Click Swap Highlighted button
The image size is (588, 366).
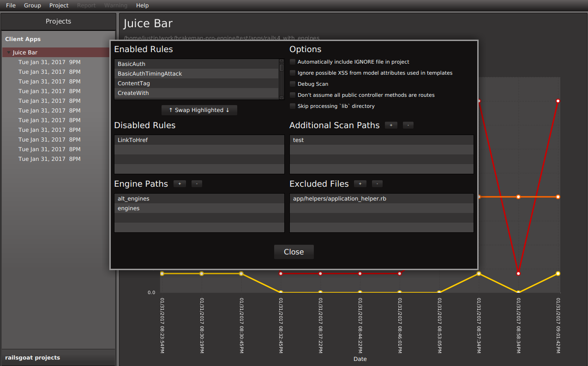tap(199, 110)
